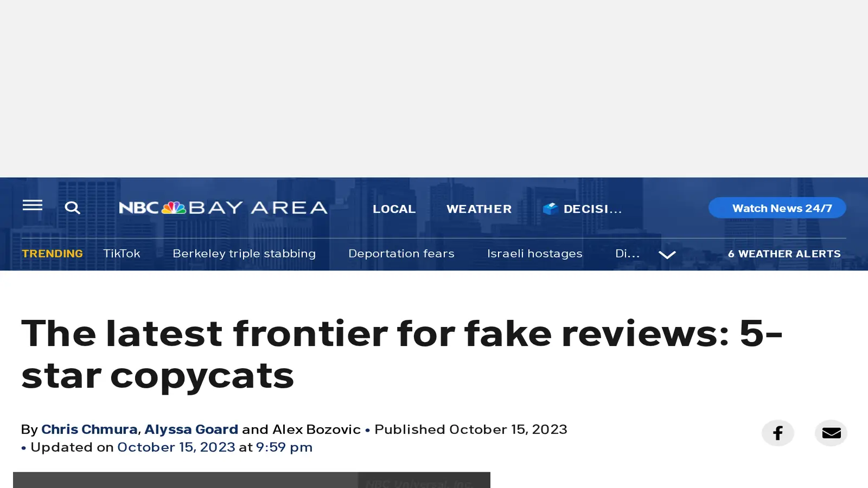The image size is (868, 488).
Task: Click the Decision ballot box icon
Action: click(550, 209)
